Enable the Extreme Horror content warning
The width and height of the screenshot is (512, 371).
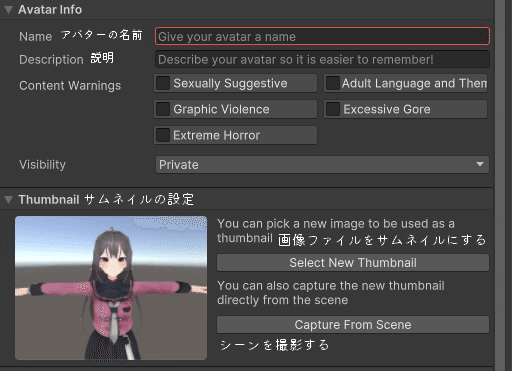163,135
